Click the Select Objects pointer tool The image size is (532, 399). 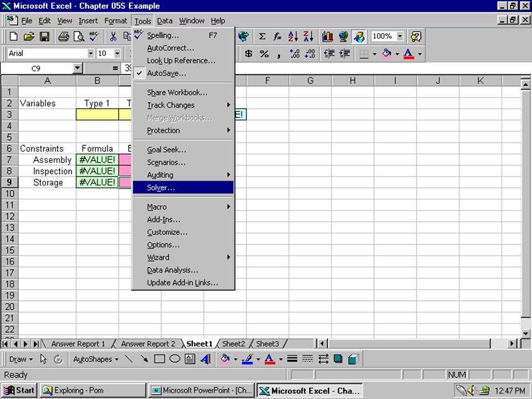pos(43,359)
